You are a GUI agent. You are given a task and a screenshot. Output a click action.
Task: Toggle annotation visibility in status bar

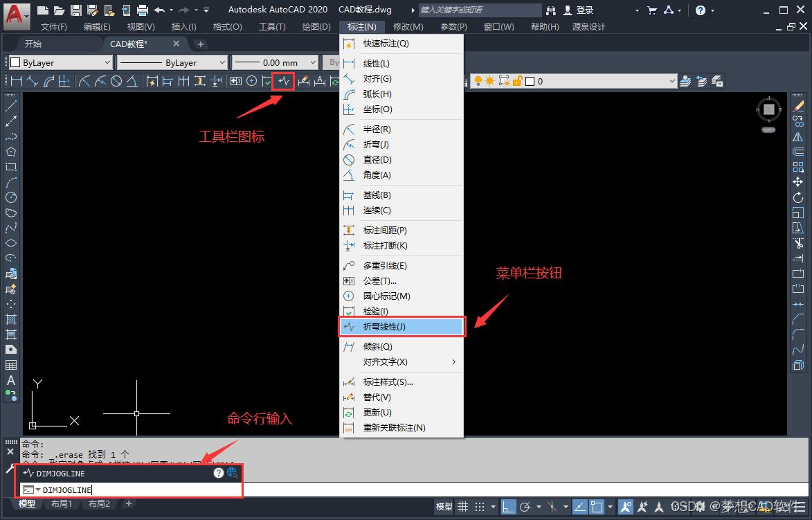(626, 507)
